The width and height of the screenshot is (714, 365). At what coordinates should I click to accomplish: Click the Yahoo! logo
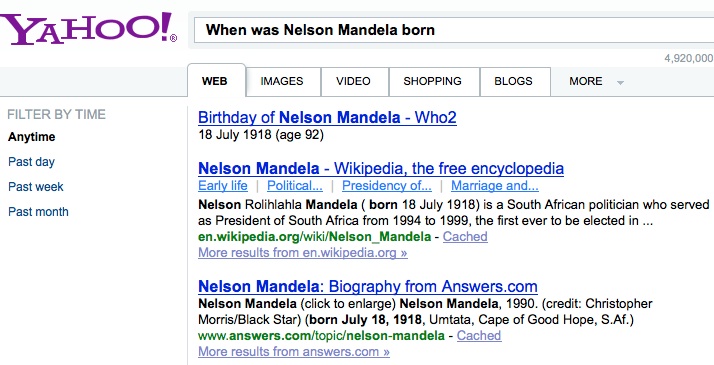click(x=88, y=28)
